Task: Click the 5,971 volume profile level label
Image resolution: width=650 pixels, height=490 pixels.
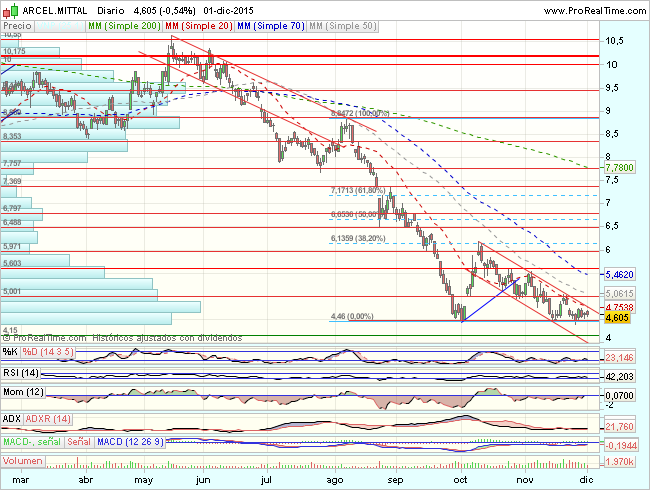Action: tap(12, 247)
